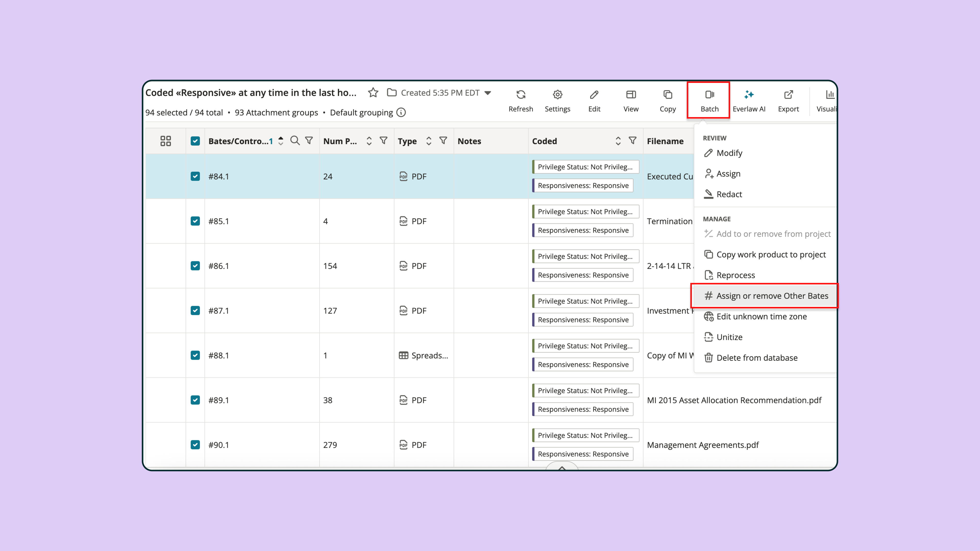Click the Num Pages value 154
This screenshot has height=551, width=980.
click(x=330, y=266)
